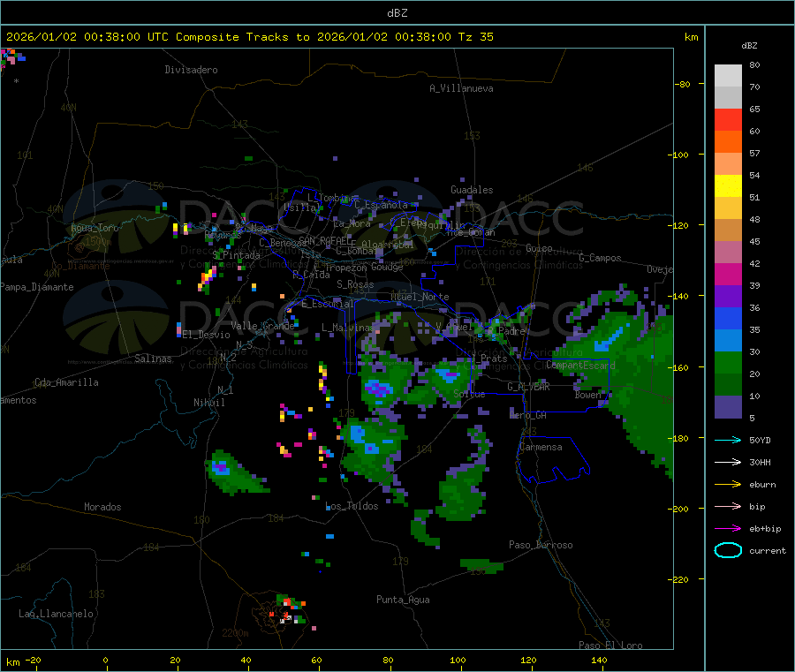Click the 50YD legend label
The width and height of the screenshot is (795, 672).
(760, 440)
